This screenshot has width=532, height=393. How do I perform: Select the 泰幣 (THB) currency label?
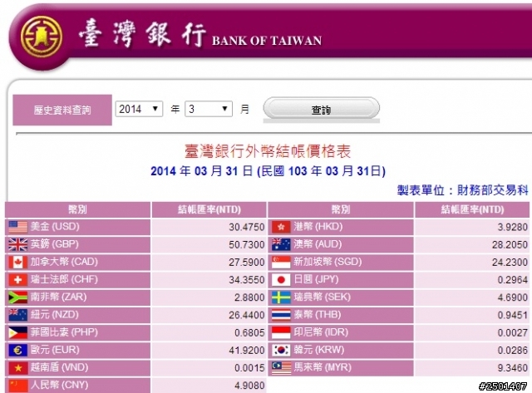pos(318,315)
